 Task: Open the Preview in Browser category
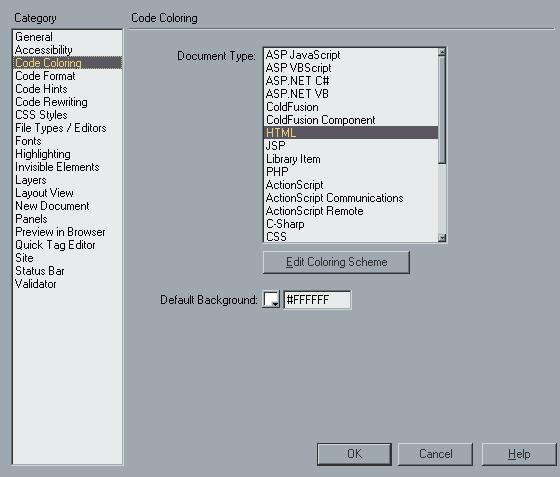[68, 232]
